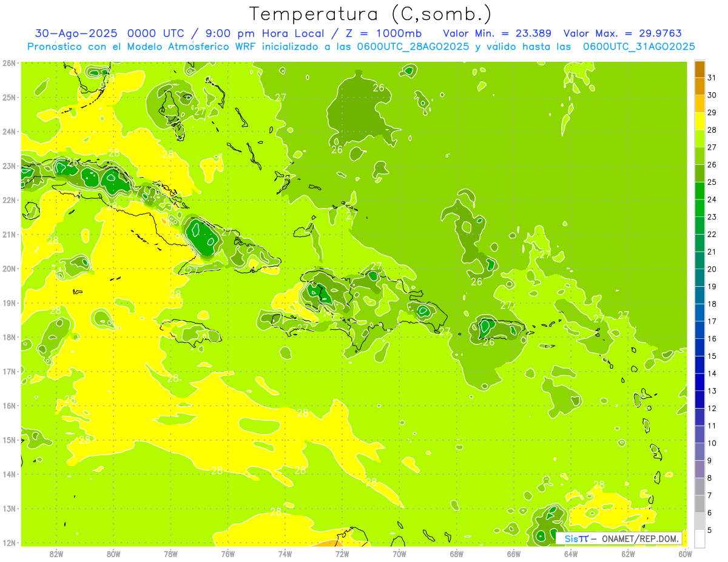Click the 68W longitude axis label
The height and width of the screenshot is (562, 728).
tap(457, 554)
